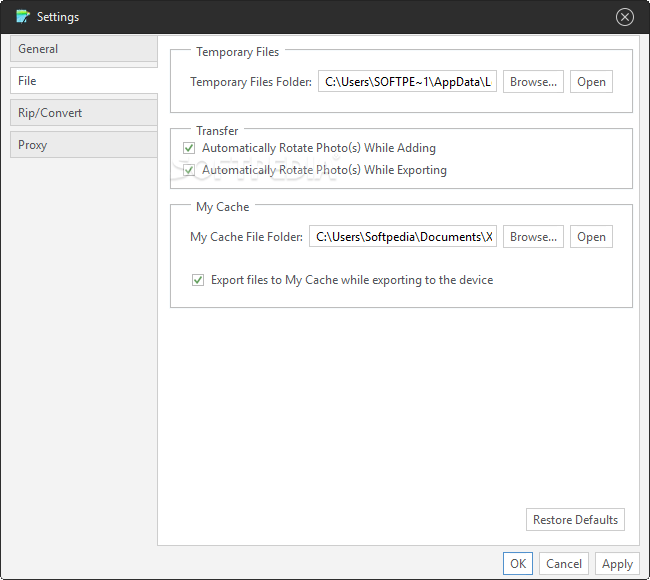The width and height of the screenshot is (650, 580).
Task: Click the Restore Defaults button
Action: [x=575, y=519]
